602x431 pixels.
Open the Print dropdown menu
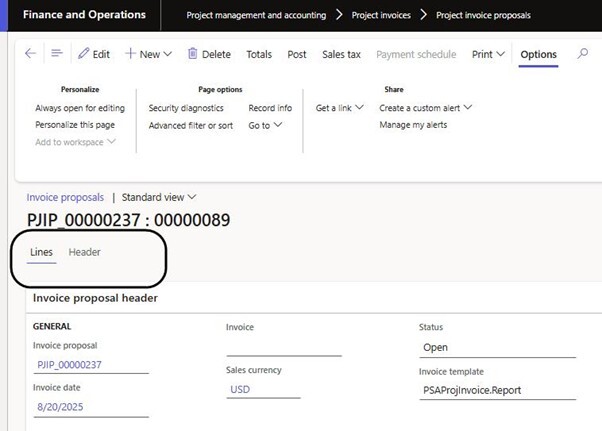(488, 54)
